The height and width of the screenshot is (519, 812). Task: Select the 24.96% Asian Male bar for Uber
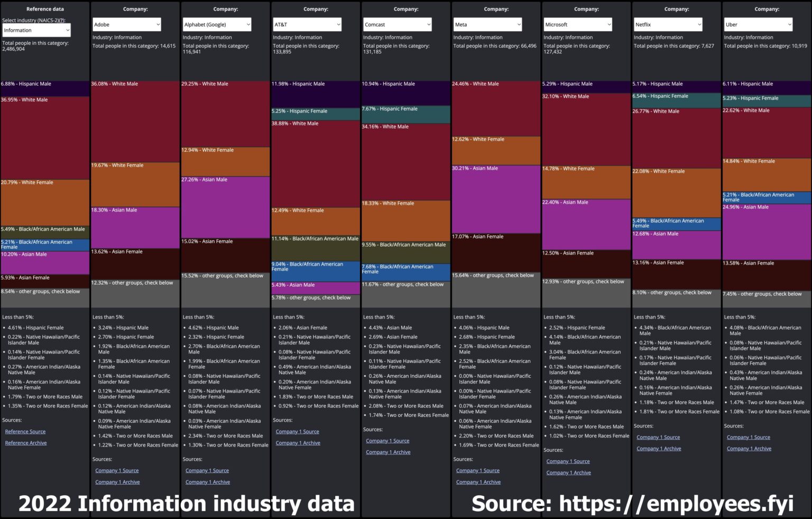click(767, 232)
